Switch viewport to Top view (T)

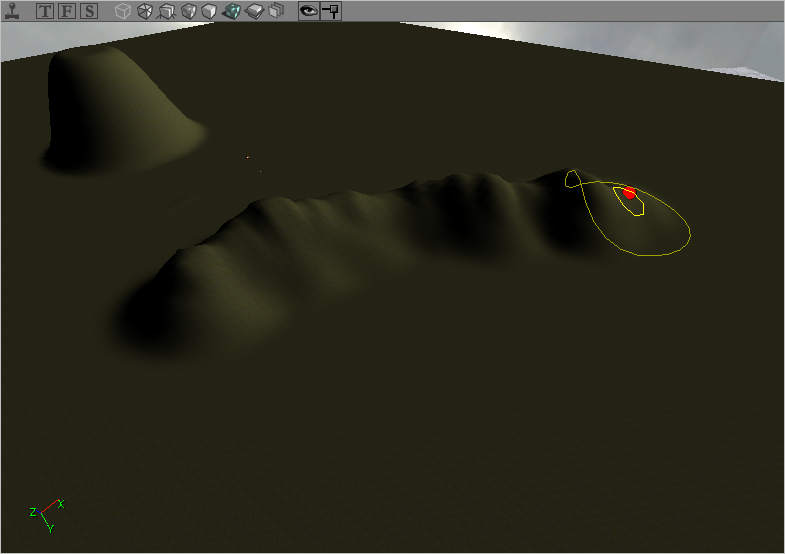coord(45,12)
